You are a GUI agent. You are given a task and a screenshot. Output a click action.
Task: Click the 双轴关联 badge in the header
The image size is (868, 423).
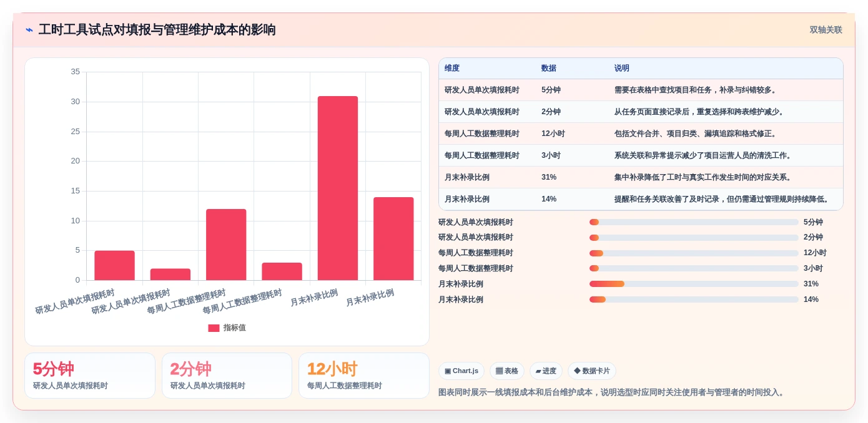tap(826, 30)
